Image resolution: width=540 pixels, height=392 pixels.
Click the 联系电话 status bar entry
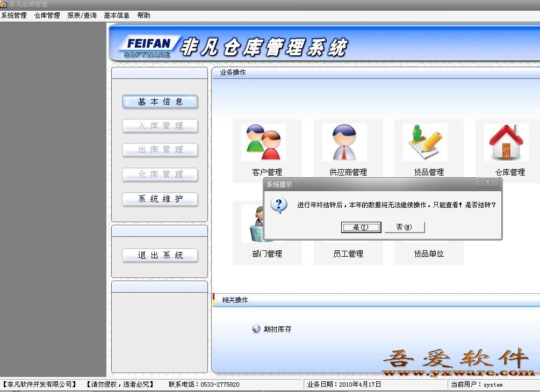[204, 384]
